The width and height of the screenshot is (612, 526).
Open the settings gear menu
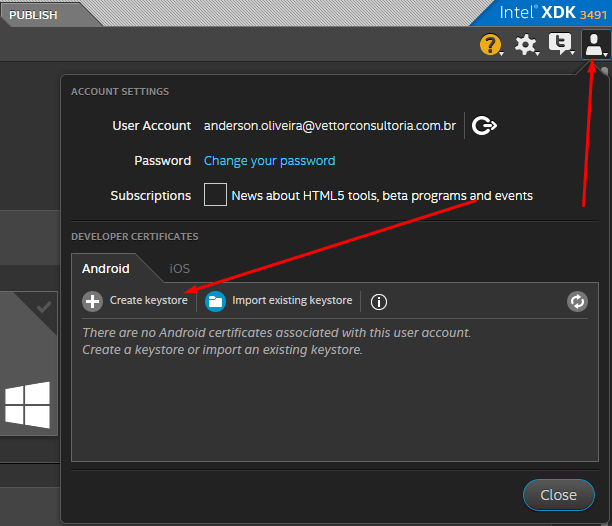tap(525, 44)
